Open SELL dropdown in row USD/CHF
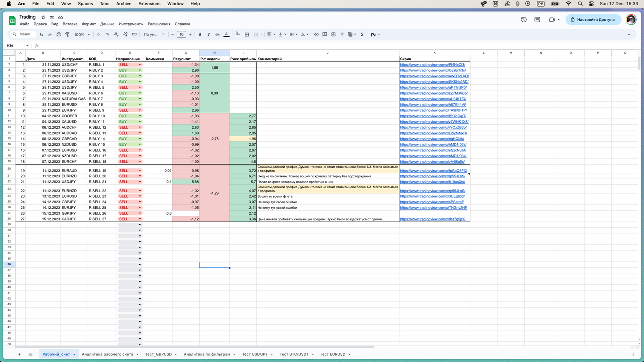644x362 pixels. pos(140,65)
